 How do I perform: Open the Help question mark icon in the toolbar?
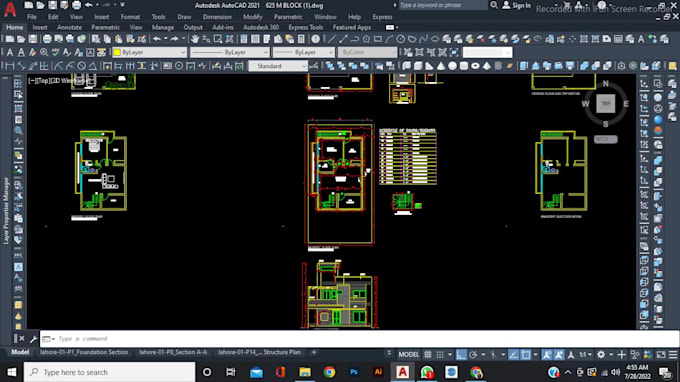[315, 39]
